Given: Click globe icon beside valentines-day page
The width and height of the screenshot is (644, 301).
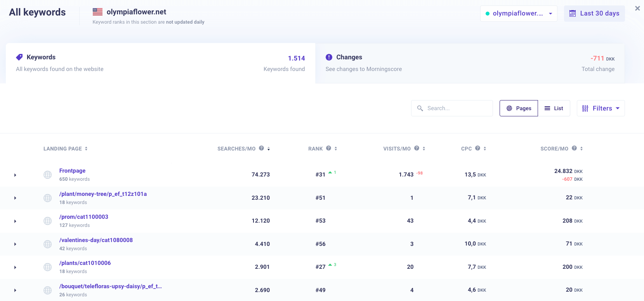Looking at the screenshot, I should pyautogui.click(x=48, y=244).
